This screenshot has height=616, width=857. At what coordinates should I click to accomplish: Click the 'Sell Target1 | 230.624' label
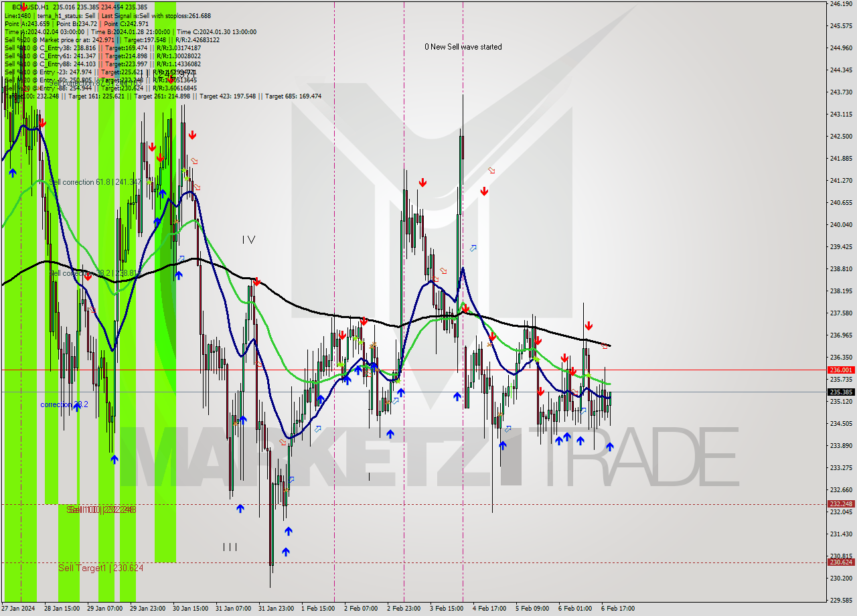pyautogui.click(x=100, y=568)
